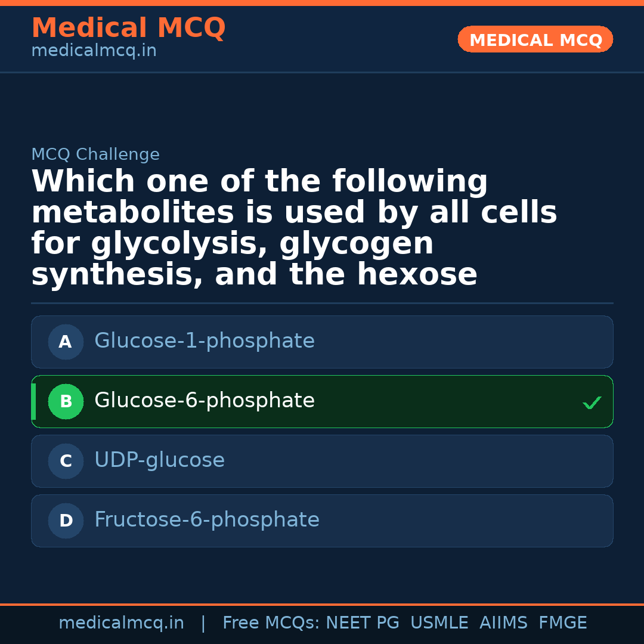Click the Medical MCQ header title
This screenshot has width=644, height=644.
click(x=128, y=28)
